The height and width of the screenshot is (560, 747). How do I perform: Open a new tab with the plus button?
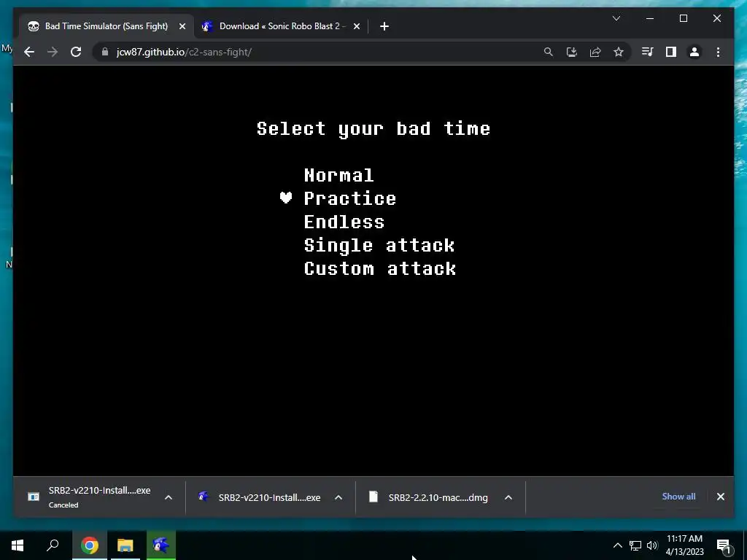(x=384, y=27)
